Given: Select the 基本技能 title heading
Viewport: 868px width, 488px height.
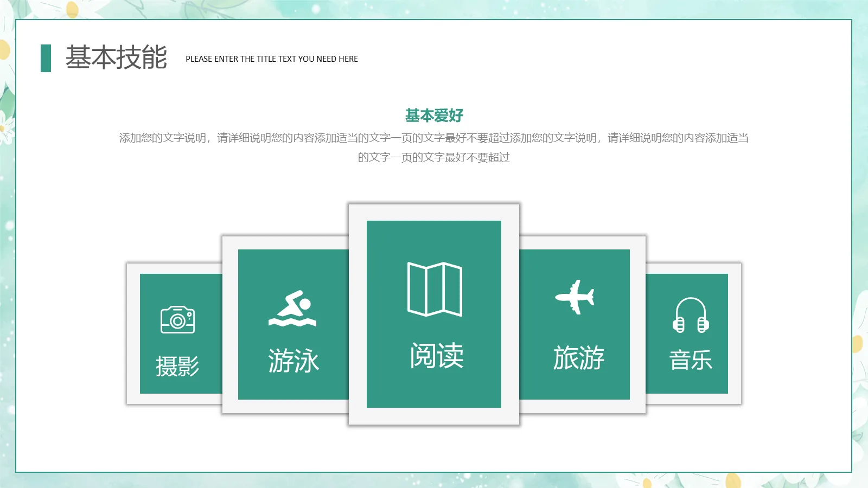Looking at the screenshot, I should point(116,57).
